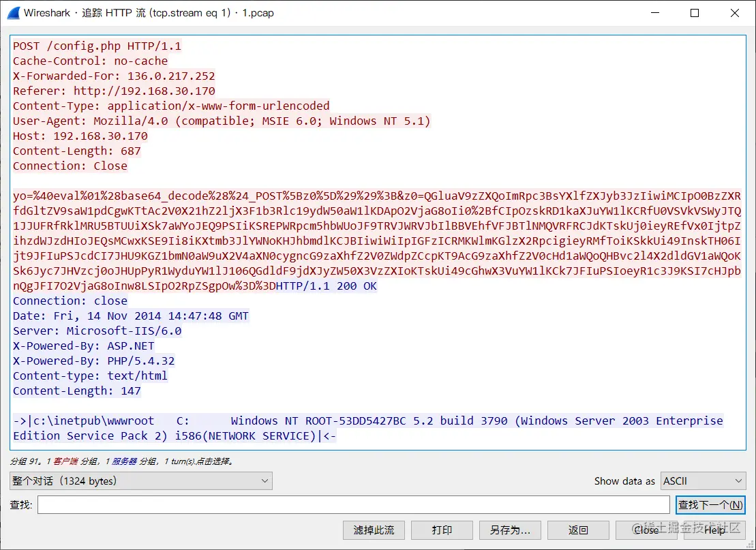
Task: Click the 'Cache-Control: no-cache' header line
Action: [90, 61]
